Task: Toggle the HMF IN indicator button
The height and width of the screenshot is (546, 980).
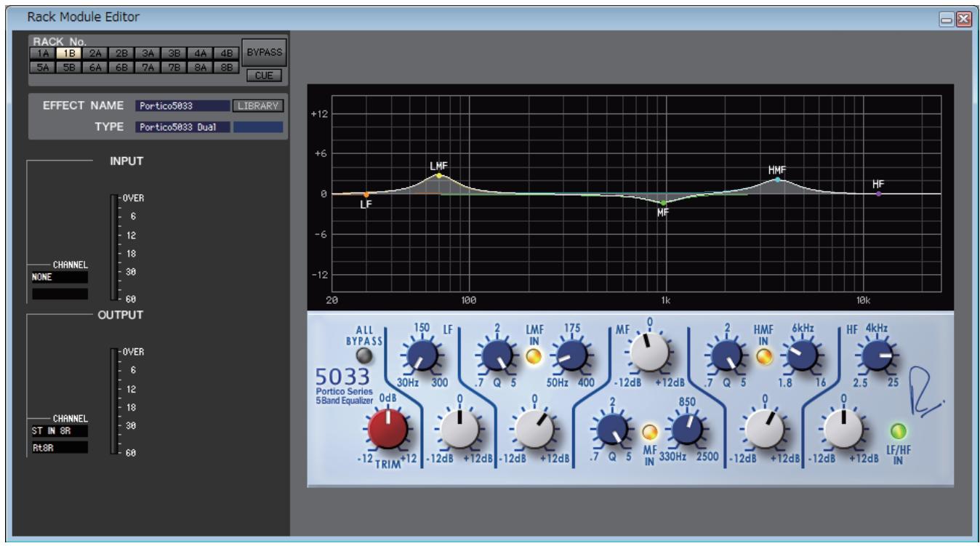Action: click(763, 356)
